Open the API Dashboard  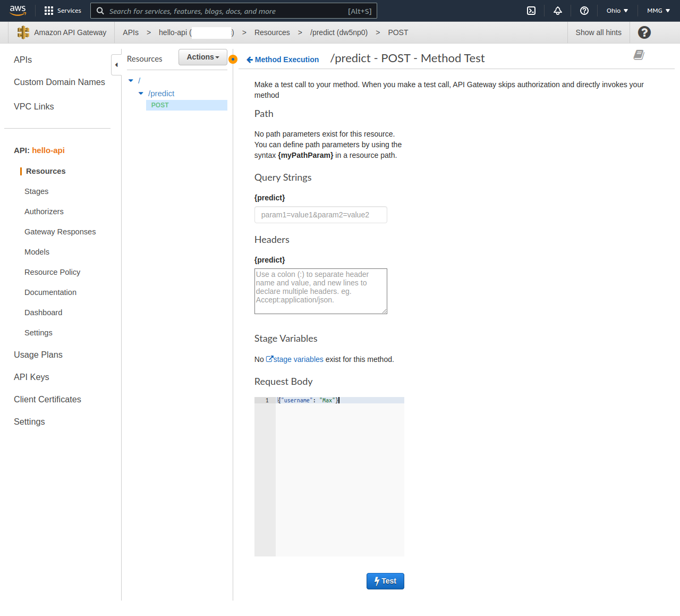(43, 313)
